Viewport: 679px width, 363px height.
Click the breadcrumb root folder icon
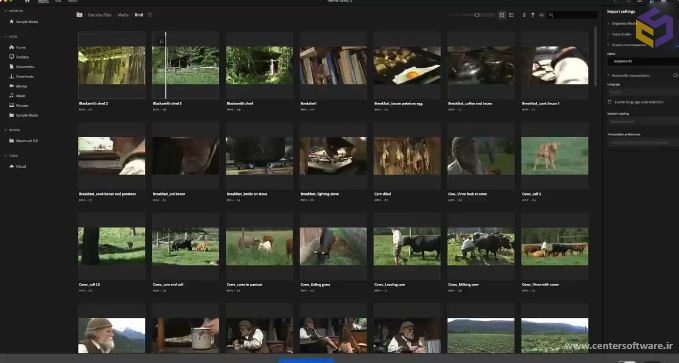[x=79, y=15]
